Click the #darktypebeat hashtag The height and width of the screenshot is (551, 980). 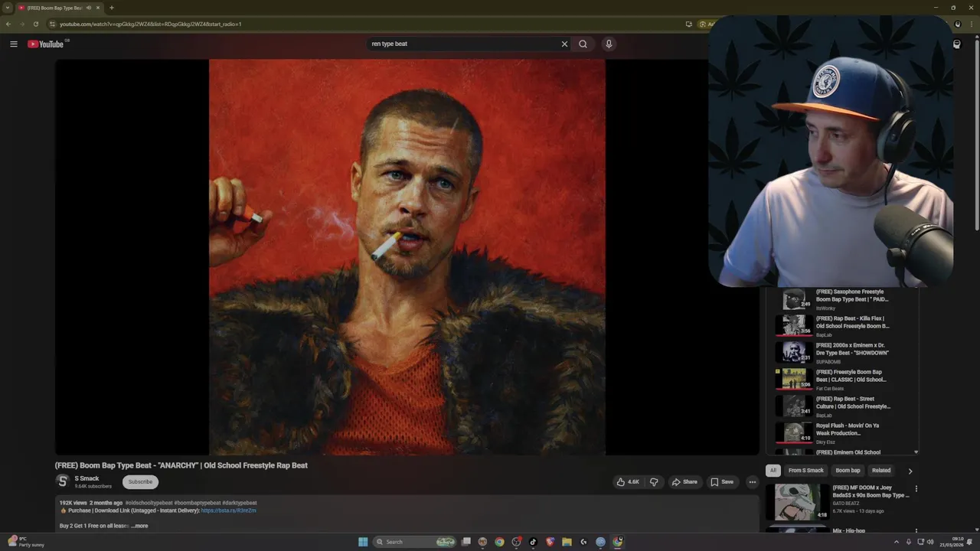(240, 503)
